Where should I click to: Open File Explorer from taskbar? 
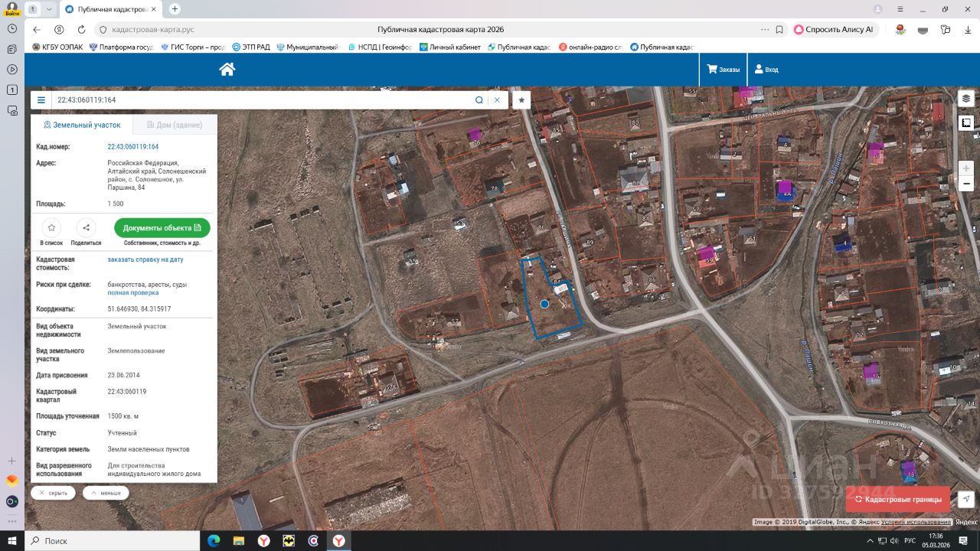[239, 541]
